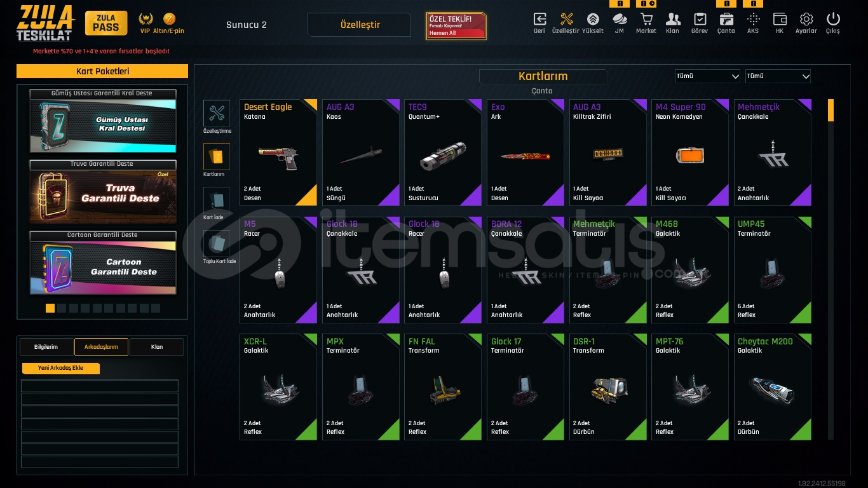Viewport: 868px width, 488px height.
Task: Switch to the Klan tab in lower panel
Action: [156, 347]
